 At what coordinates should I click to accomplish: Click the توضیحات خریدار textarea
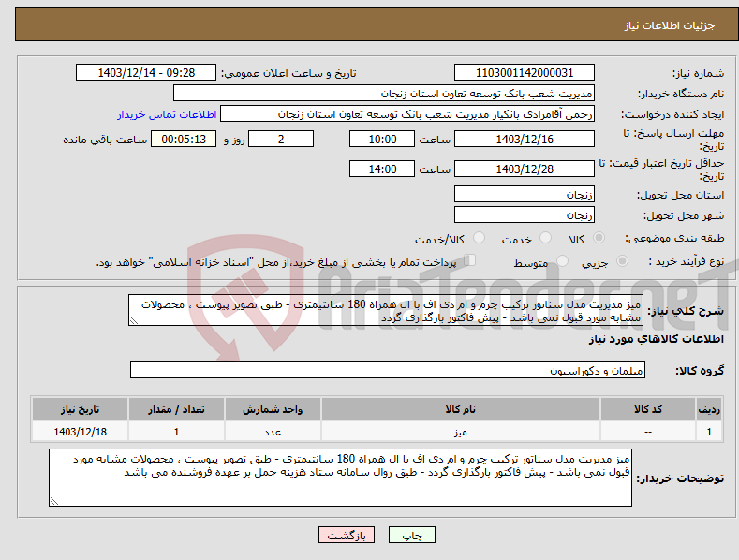click(x=340, y=478)
